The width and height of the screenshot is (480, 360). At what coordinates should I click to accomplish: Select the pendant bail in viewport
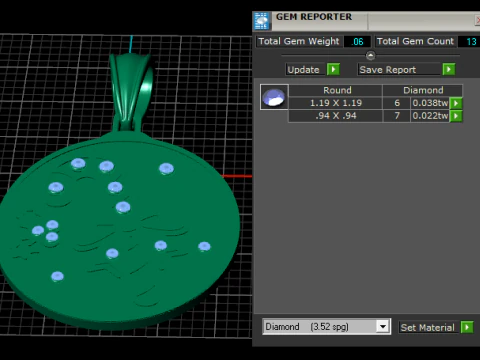pyautogui.click(x=131, y=92)
